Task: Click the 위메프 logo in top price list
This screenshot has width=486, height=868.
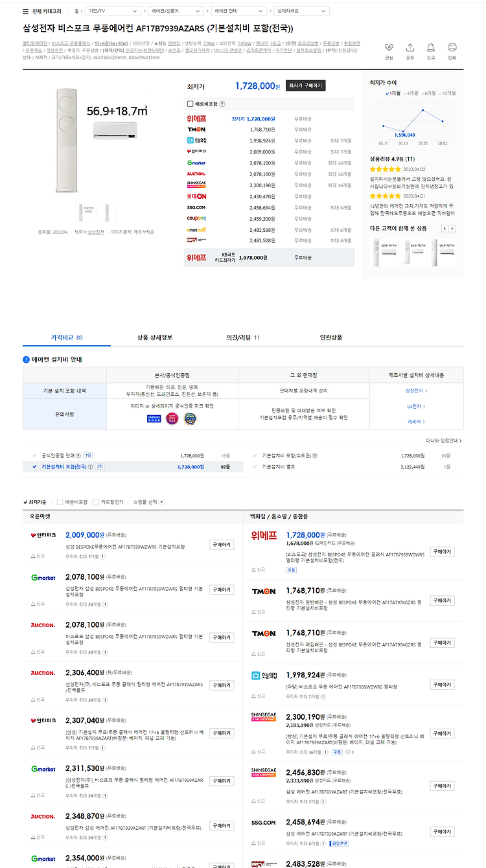Action: 196,119
